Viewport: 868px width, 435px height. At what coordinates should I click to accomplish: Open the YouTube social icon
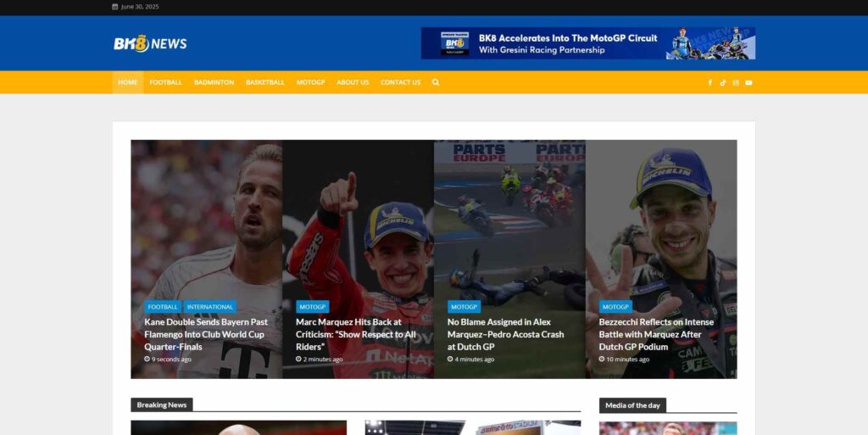(748, 82)
